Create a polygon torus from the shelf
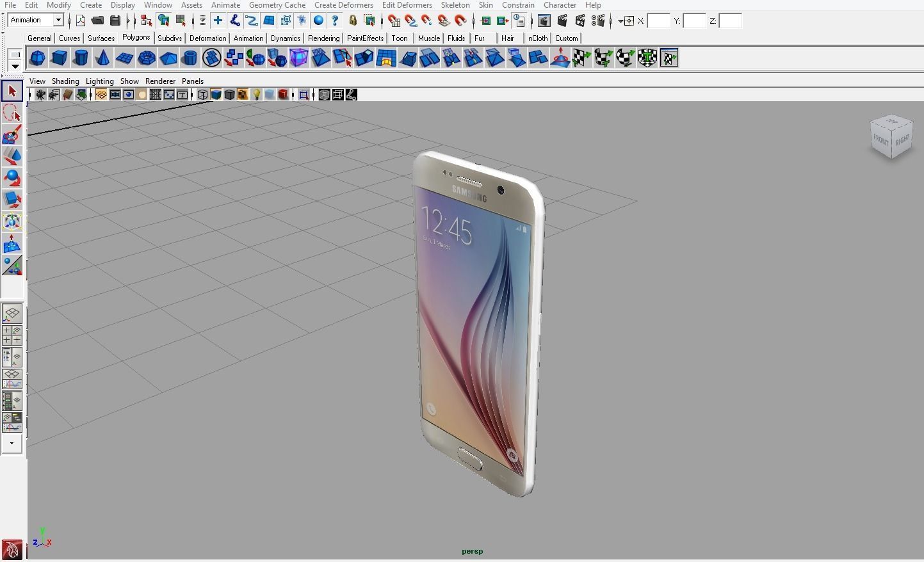Image resolution: width=924 pixels, height=562 pixels. point(146,58)
